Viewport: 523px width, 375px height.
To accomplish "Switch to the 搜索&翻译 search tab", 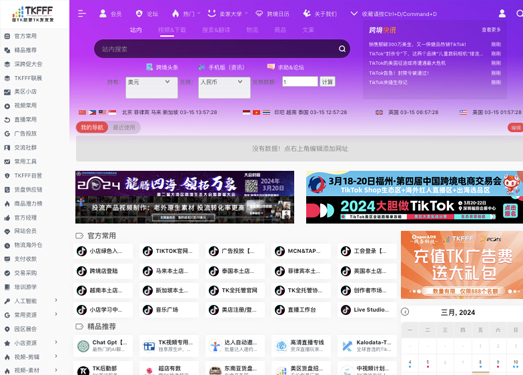I will [216, 30].
